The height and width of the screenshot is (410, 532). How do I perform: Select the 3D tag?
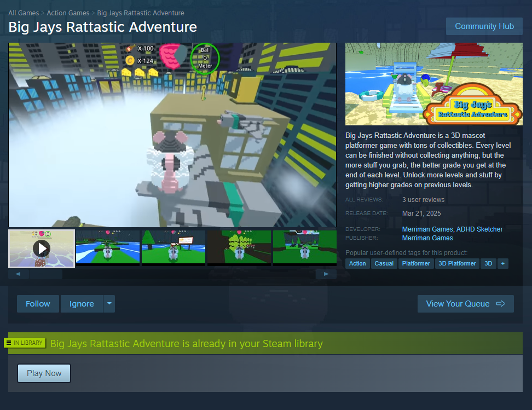click(x=488, y=263)
